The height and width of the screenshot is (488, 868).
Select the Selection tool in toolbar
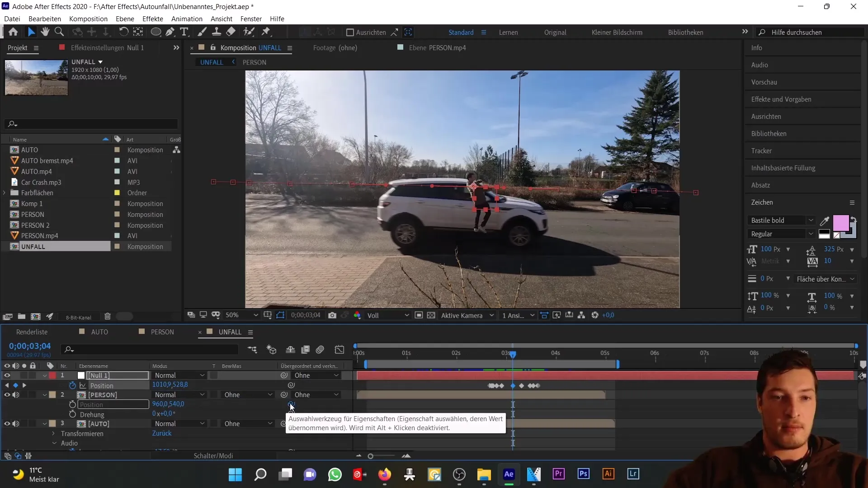(30, 32)
